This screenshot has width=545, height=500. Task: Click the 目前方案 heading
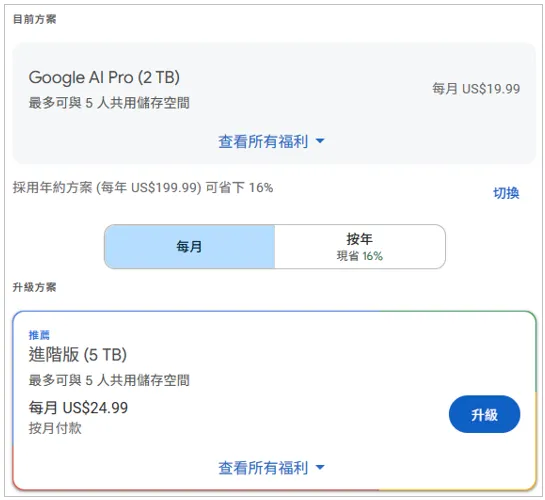click(34, 19)
